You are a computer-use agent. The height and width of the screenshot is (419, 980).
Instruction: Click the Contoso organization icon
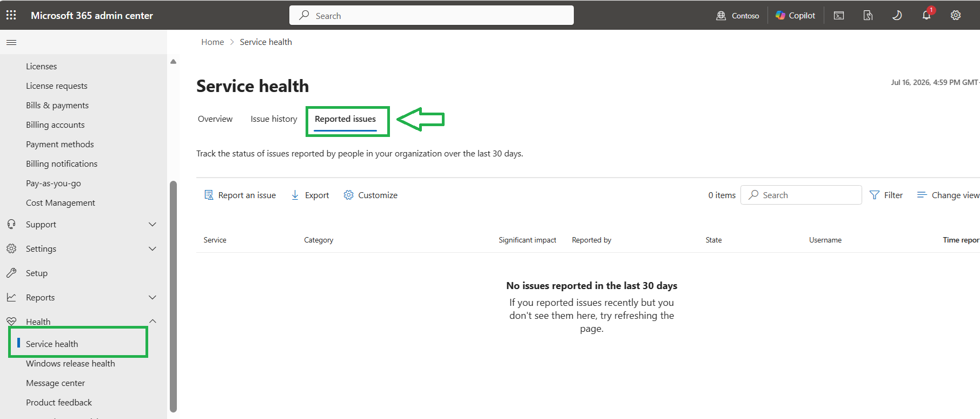point(721,16)
